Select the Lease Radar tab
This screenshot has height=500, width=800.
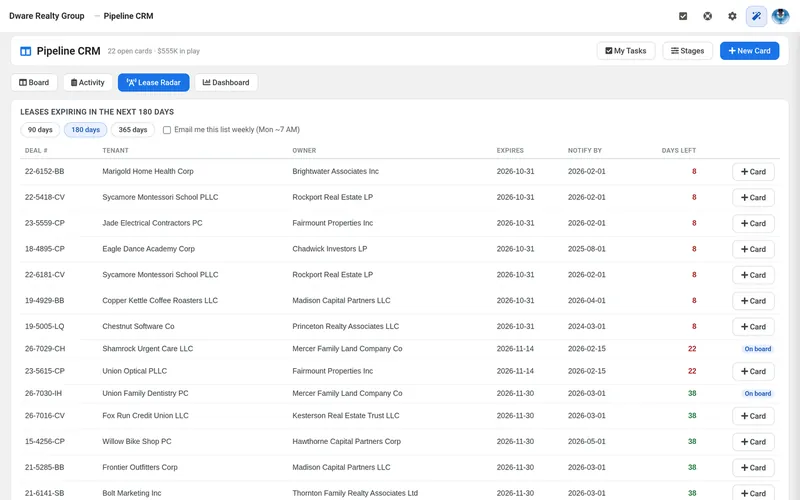(x=154, y=83)
